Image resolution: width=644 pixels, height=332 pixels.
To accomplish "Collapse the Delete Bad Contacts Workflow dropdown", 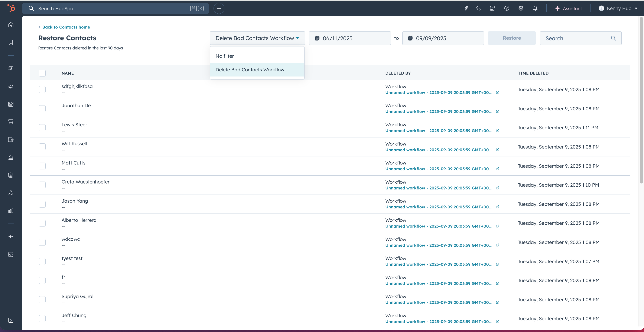I will pyautogui.click(x=257, y=38).
